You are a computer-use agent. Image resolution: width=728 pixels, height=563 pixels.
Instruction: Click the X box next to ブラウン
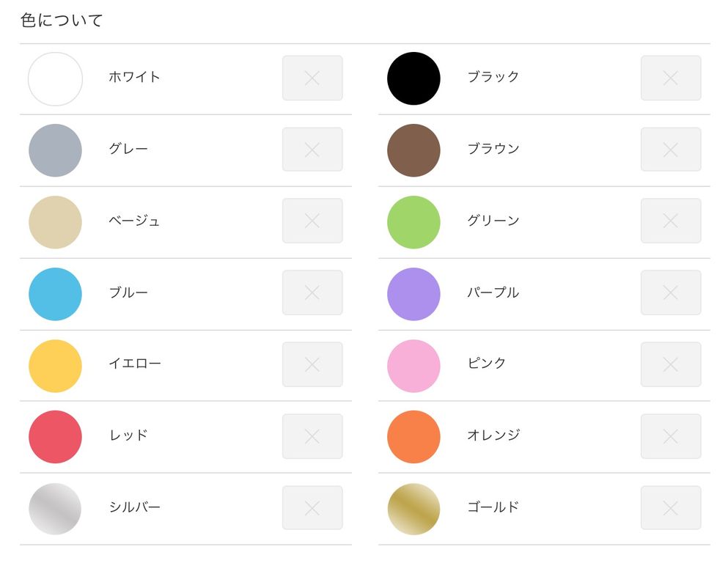pyautogui.click(x=671, y=150)
